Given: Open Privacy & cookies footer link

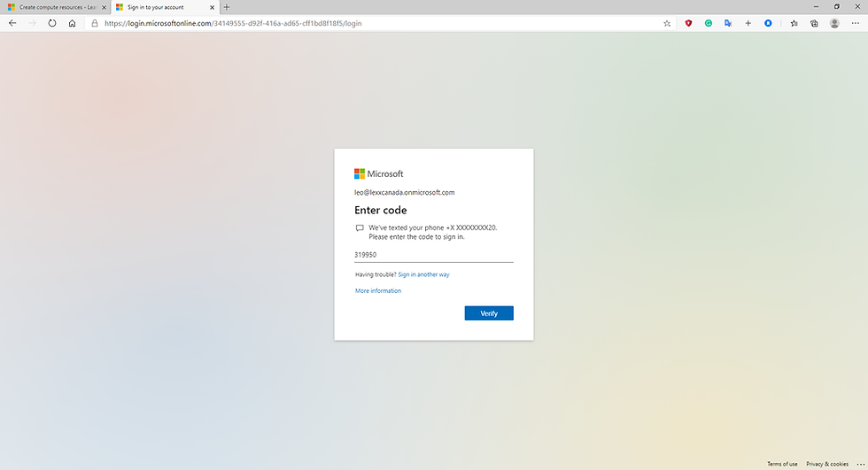Looking at the screenshot, I should pos(827,464).
